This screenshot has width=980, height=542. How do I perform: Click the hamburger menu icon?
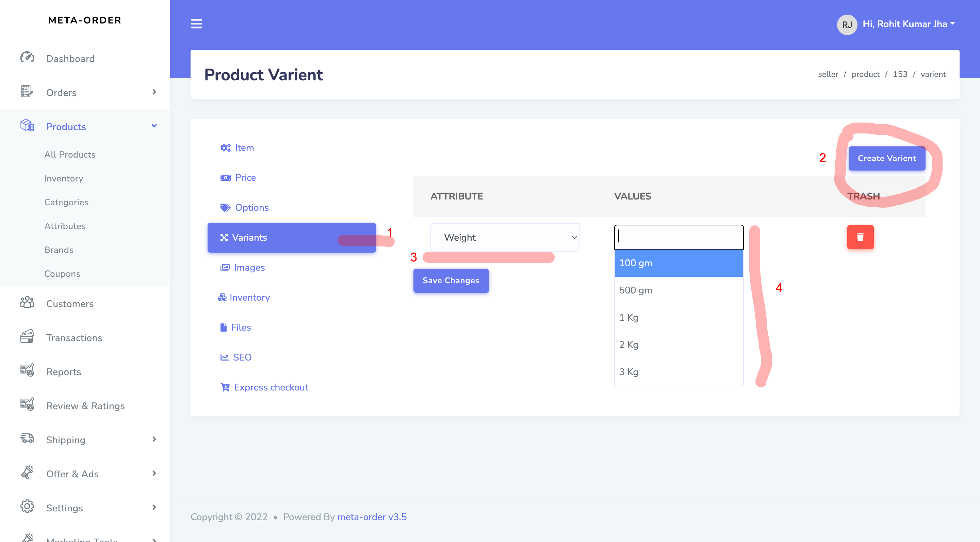coord(196,23)
